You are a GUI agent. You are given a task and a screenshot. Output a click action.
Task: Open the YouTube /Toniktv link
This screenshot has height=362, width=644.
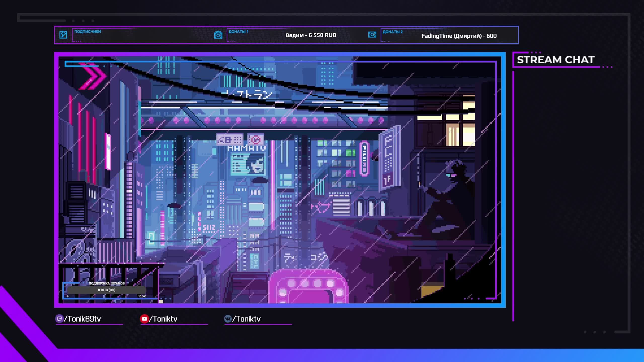click(164, 319)
